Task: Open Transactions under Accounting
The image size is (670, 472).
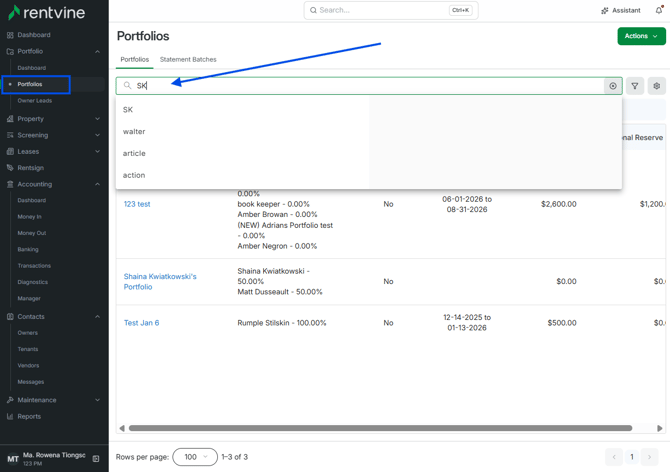Action: click(x=34, y=266)
